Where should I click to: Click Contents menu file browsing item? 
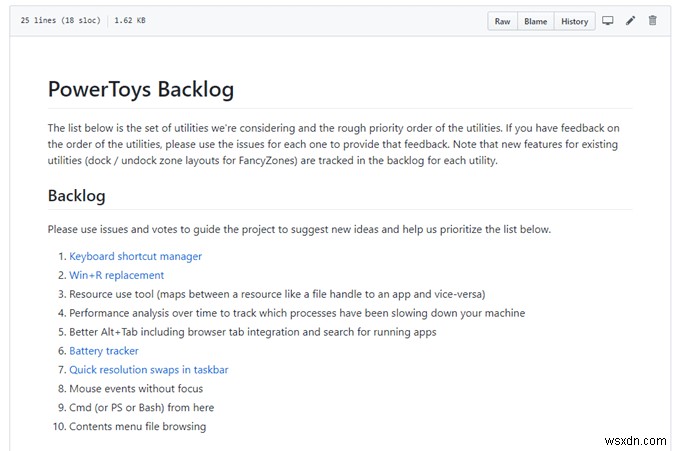(x=137, y=427)
